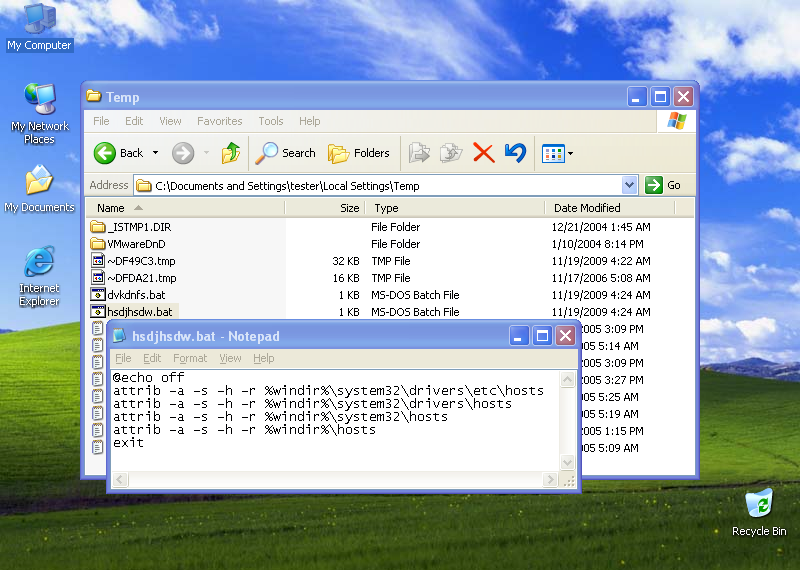Close the Notepad window
This screenshot has width=800, height=570.
pyautogui.click(x=565, y=336)
